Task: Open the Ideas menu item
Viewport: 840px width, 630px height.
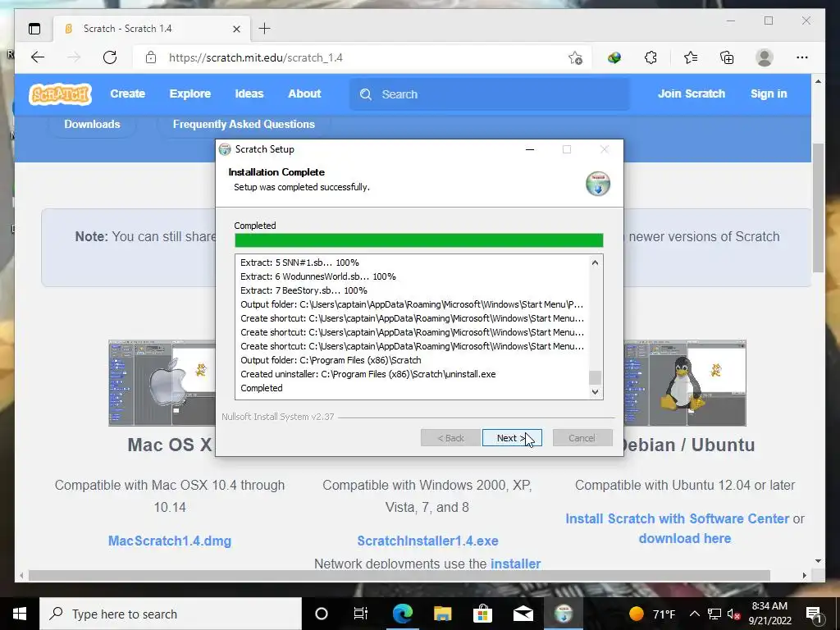Action: 249,94
